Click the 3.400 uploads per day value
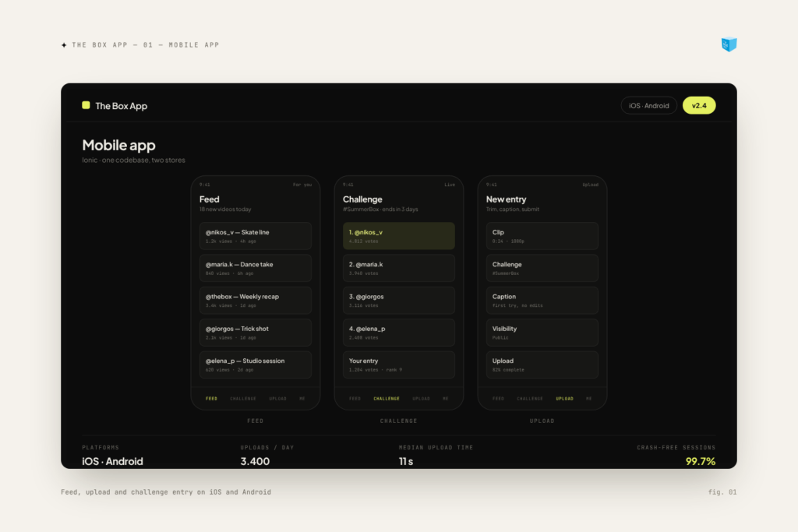 (x=255, y=461)
